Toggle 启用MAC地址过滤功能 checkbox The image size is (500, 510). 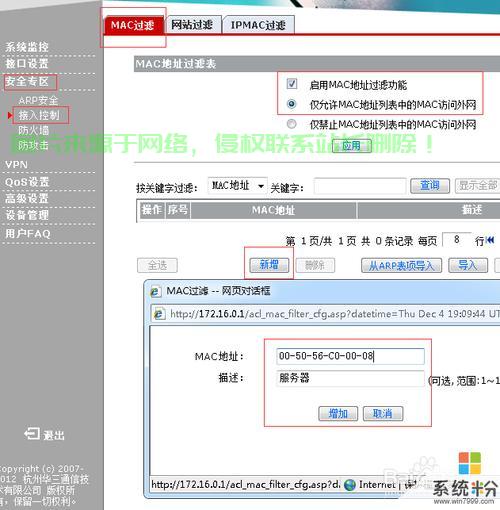(x=292, y=83)
